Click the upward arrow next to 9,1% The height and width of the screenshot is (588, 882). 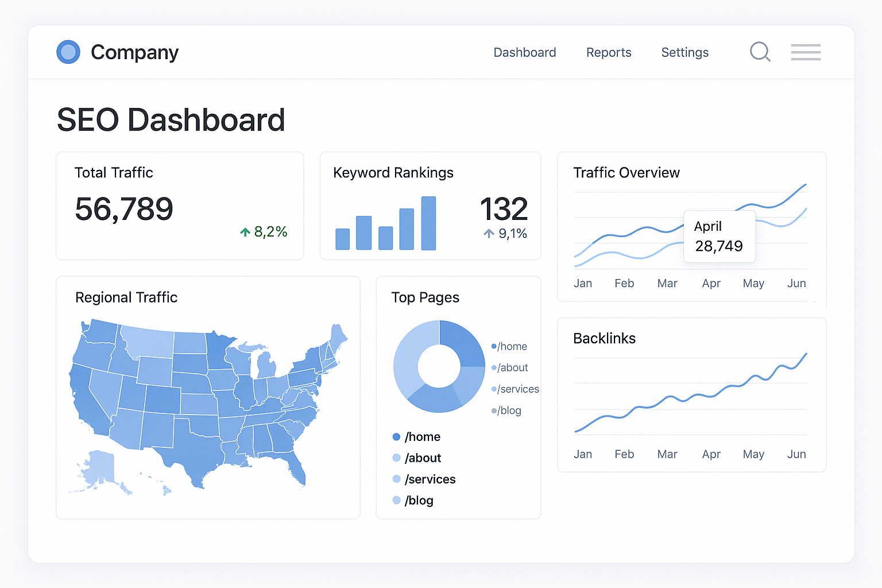(x=489, y=233)
